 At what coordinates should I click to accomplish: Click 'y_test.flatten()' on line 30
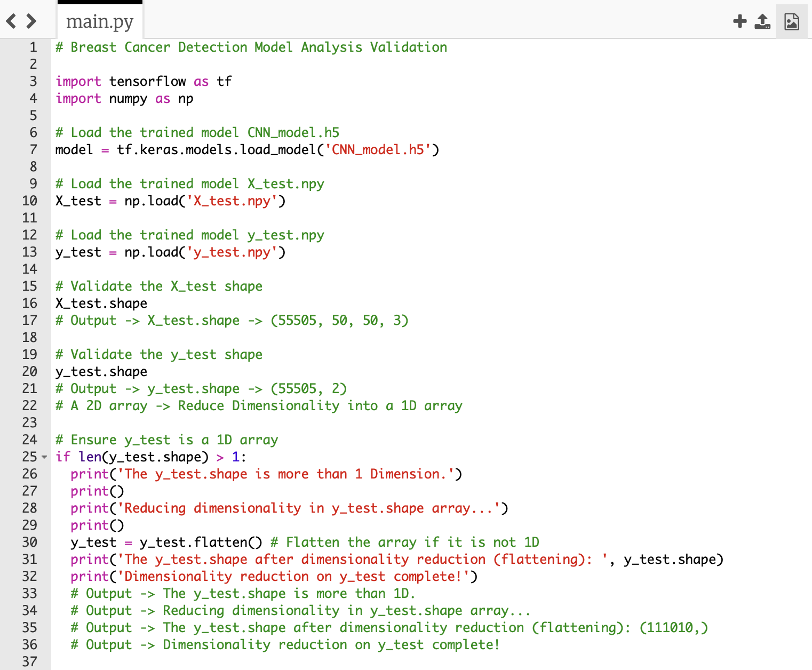tap(201, 543)
